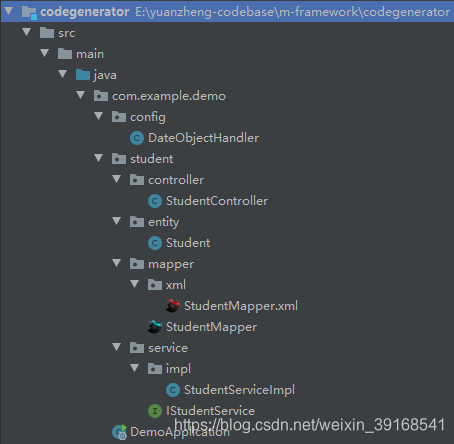Select the xml folder label
Viewport: 454px width, 444px height.
(176, 285)
